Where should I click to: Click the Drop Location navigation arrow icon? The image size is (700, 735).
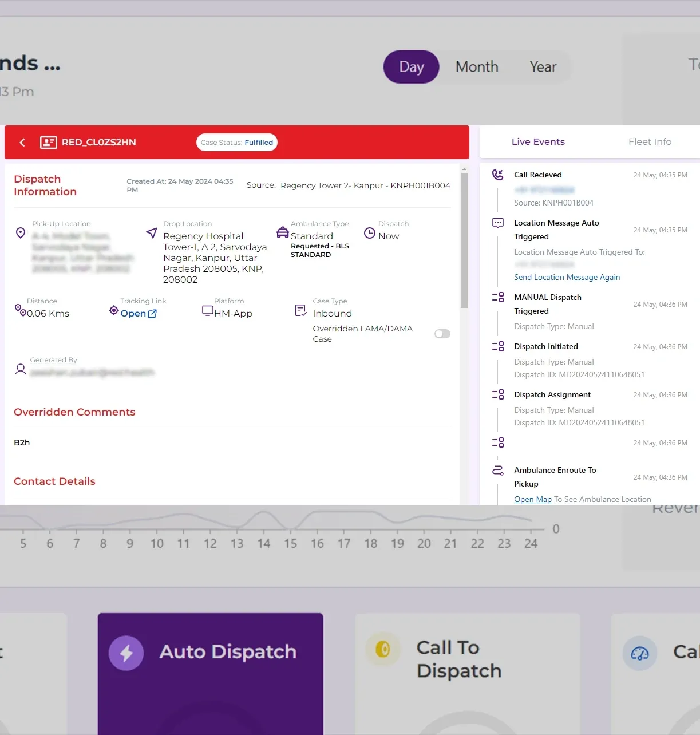[152, 233]
